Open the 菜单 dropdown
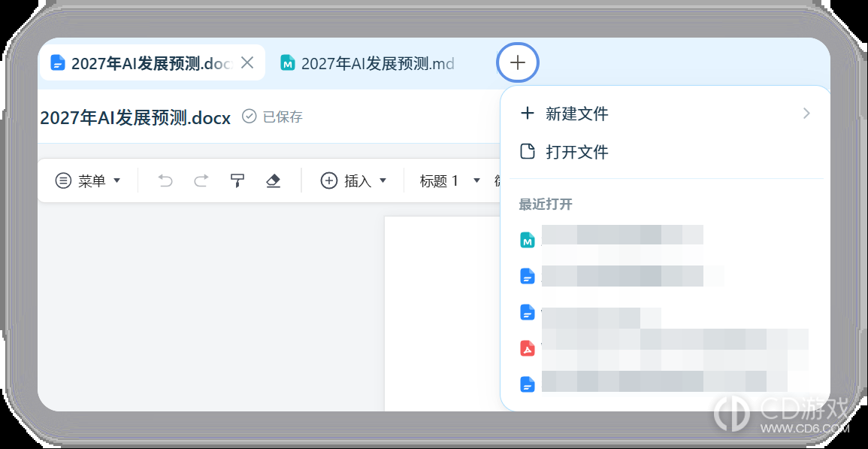The width and height of the screenshot is (868, 449). 88,181
